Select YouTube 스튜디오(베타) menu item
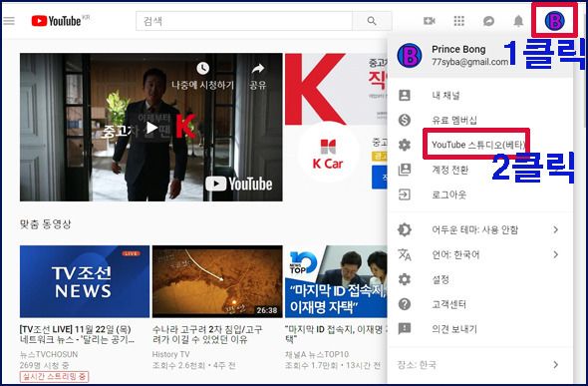The image size is (588, 386). (x=480, y=145)
